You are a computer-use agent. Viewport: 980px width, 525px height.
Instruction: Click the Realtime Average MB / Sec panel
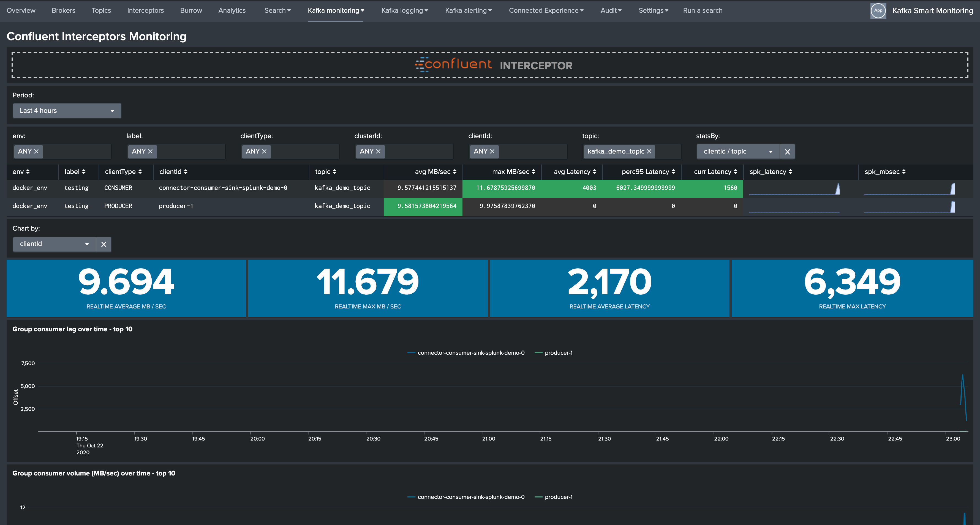[126, 288]
